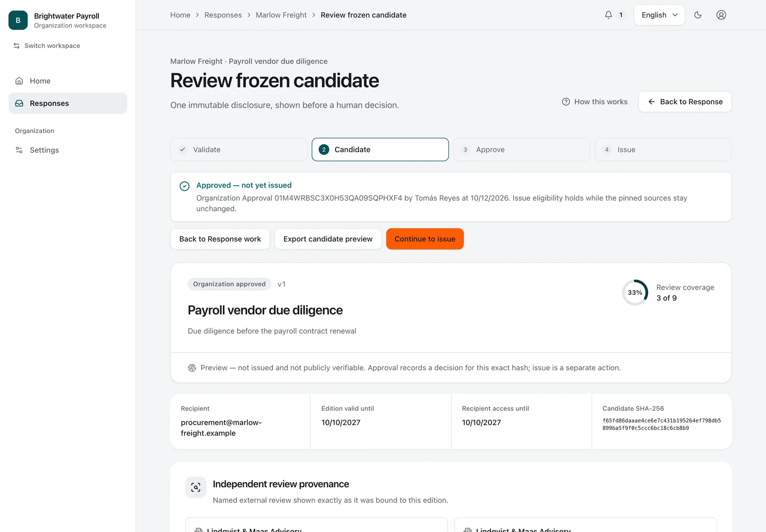Select the Candidate step tab
This screenshot has height=532, width=766.
pos(380,149)
